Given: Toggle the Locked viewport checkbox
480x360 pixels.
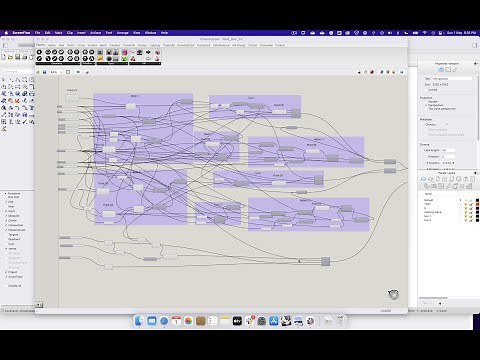Looking at the screenshot, I should pyautogui.click(x=431, y=90).
